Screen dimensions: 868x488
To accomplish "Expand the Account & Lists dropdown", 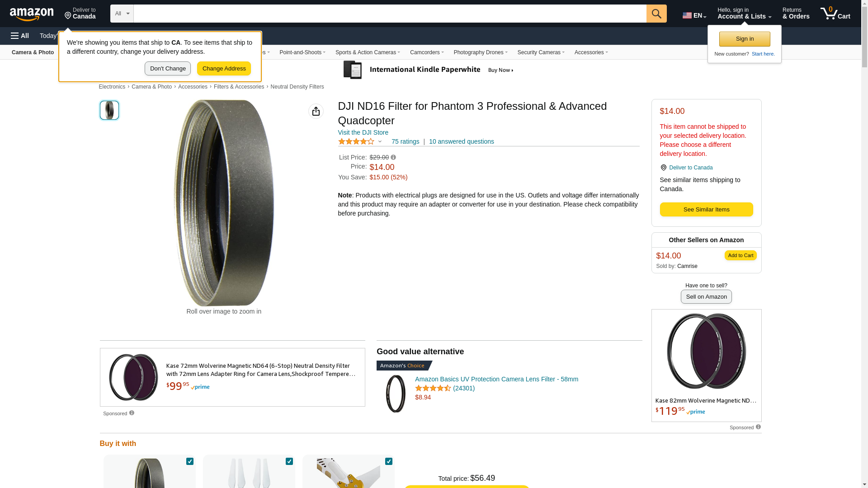I will click(x=744, y=14).
